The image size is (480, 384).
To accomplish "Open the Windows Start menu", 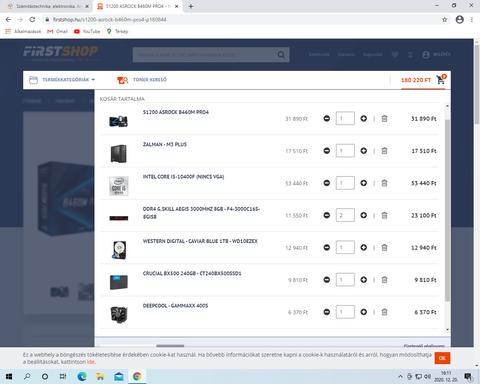I will [x=9, y=377].
